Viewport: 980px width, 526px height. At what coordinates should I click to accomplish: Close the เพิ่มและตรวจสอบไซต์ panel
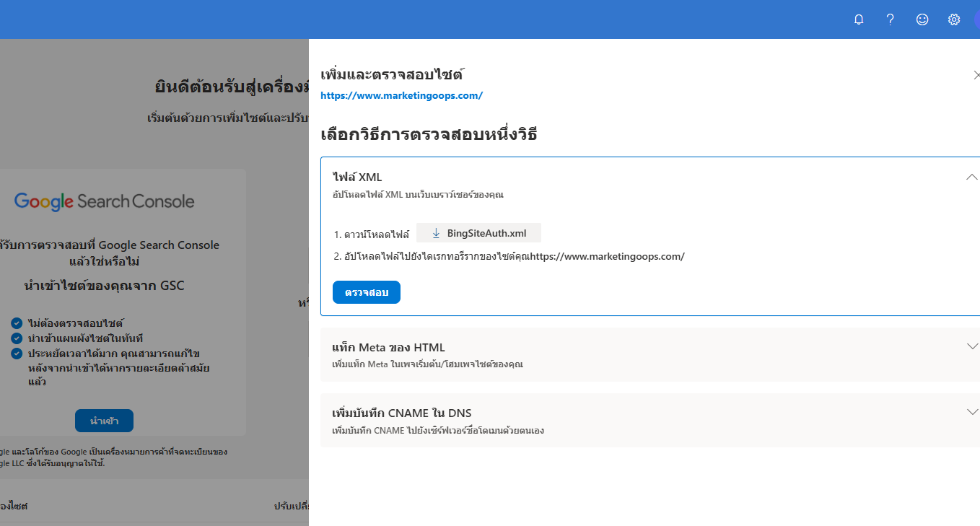976,75
